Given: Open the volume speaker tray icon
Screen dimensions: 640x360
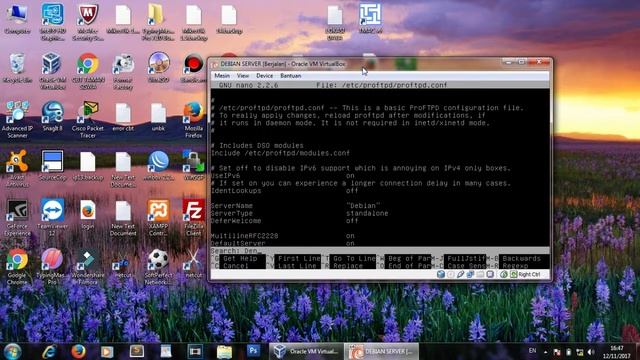Looking at the screenshot, I should click(x=591, y=352).
